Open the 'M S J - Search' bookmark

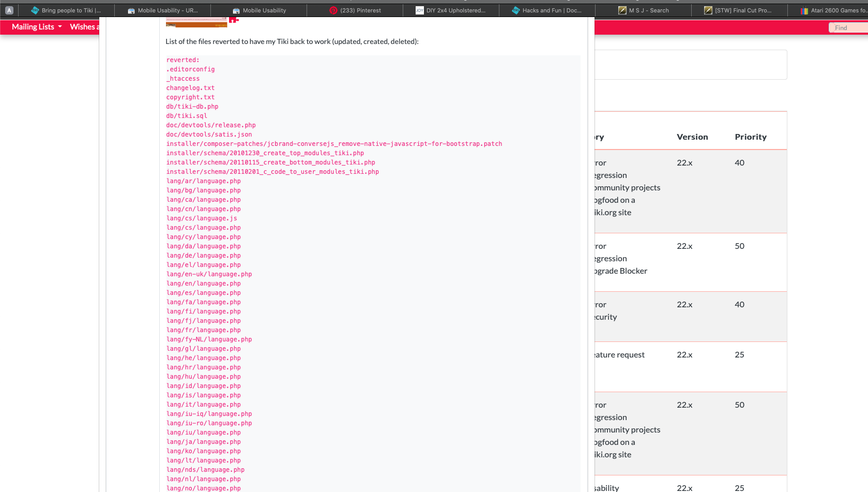[x=644, y=10]
